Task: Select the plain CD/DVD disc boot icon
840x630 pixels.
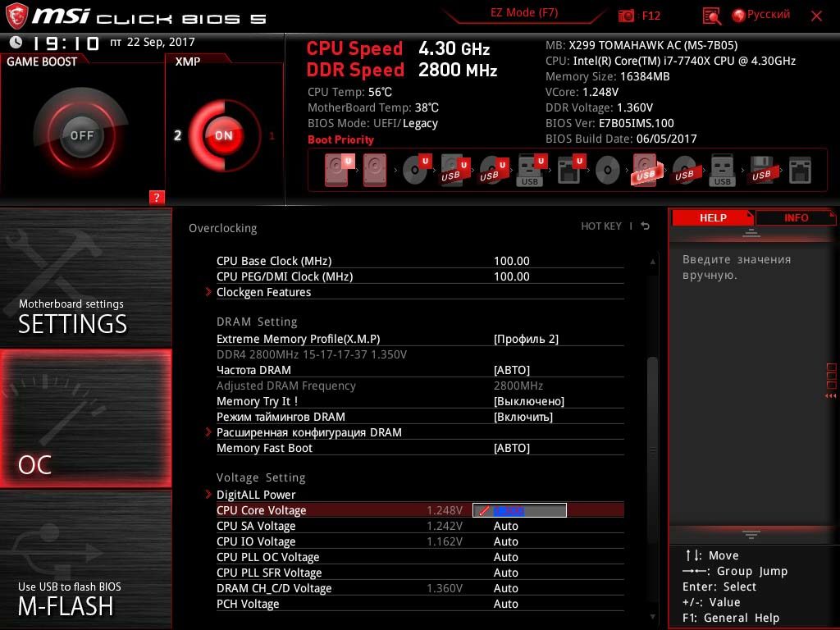Action: (608, 171)
